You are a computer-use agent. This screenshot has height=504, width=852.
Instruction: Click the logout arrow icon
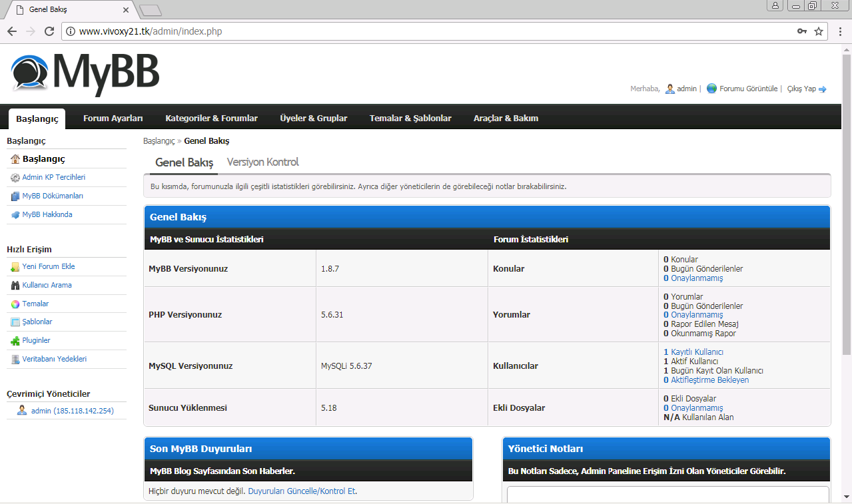point(823,89)
